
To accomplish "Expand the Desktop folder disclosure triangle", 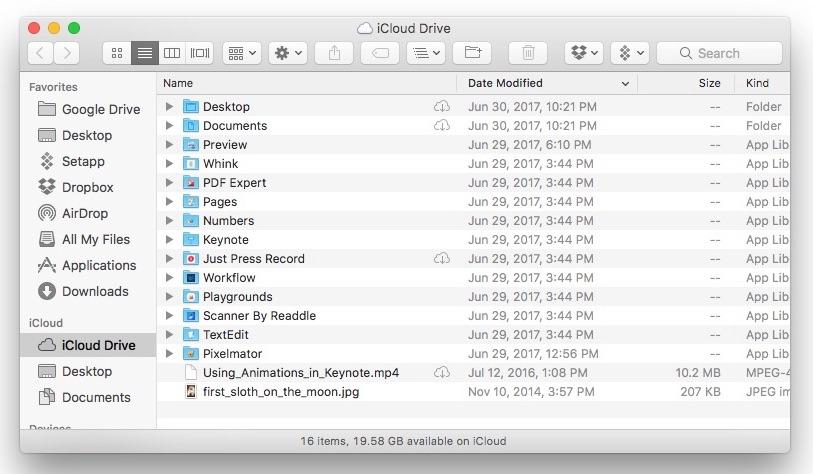I will pos(169,106).
